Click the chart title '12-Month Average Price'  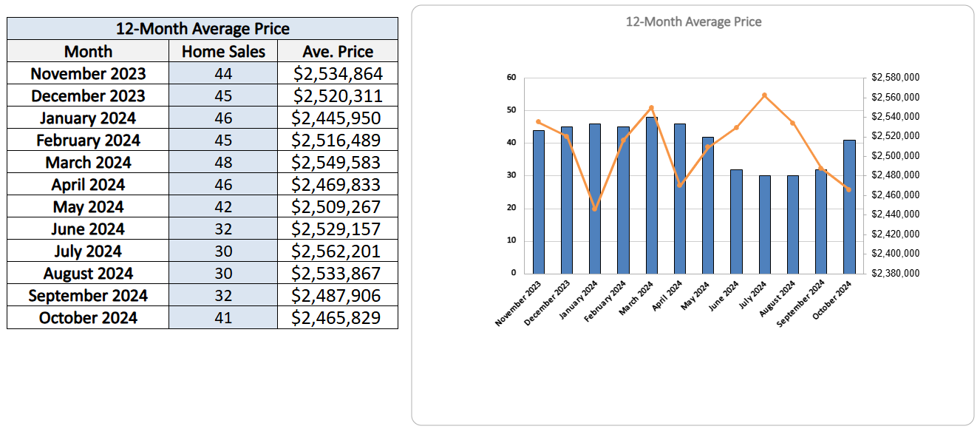pyautogui.click(x=693, y=21)
